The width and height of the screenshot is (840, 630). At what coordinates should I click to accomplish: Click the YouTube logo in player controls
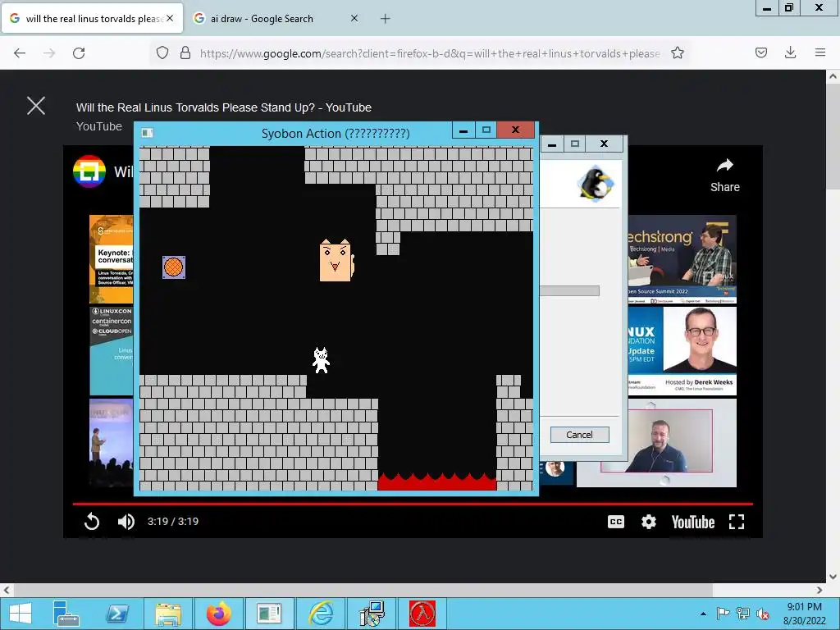click(x=692, y=523)
